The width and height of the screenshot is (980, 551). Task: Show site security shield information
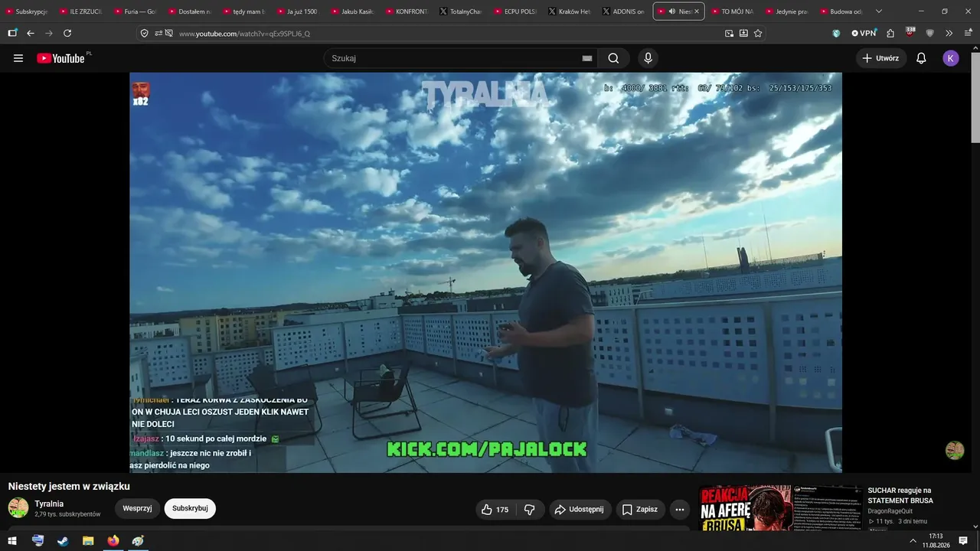tap(144, 34)
